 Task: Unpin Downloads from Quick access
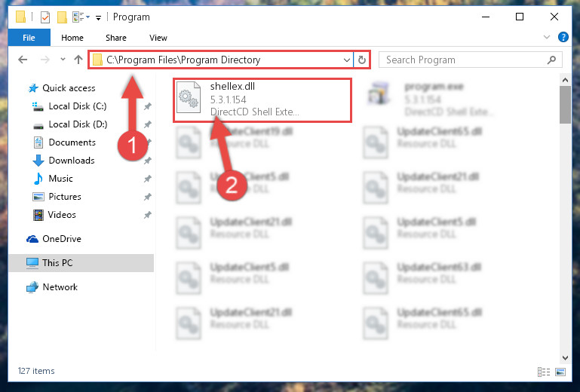[x=147, y=161]
